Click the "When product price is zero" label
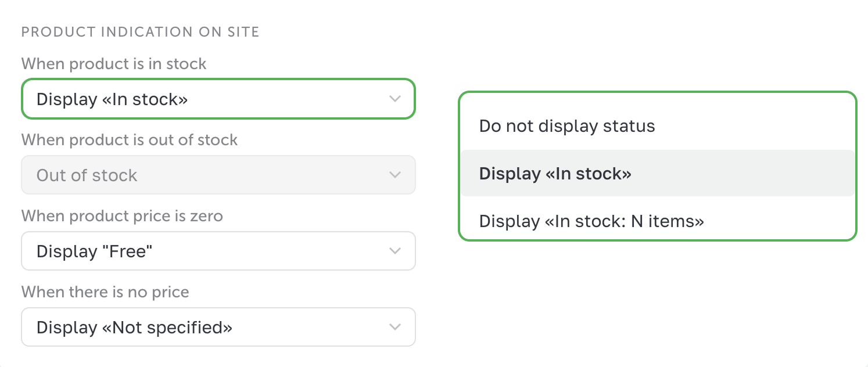Screen dimensions: 868x367 point(122,216)
